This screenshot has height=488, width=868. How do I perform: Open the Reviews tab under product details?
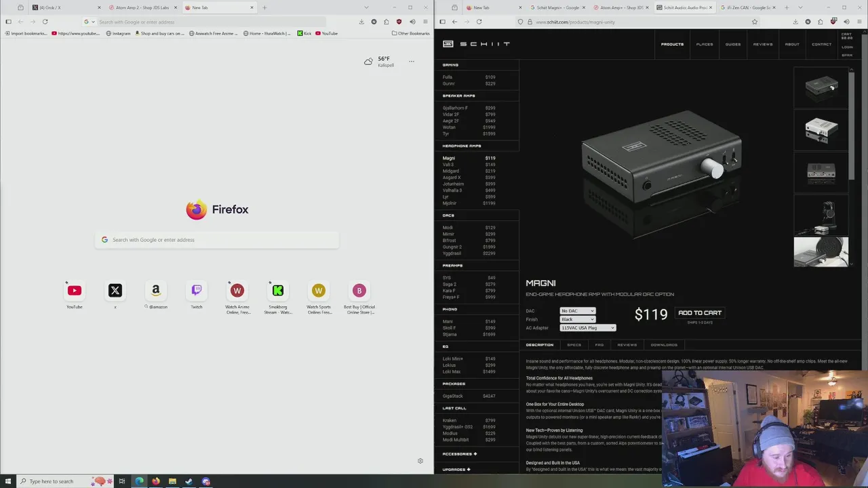click(x=627, y=345)
